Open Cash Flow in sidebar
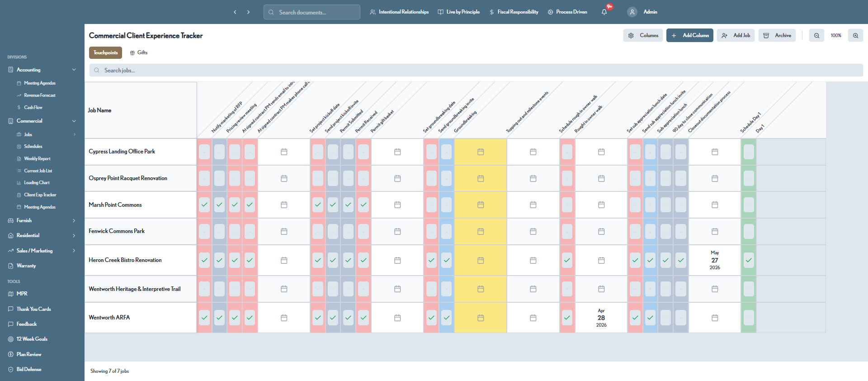 click(33, 108)
